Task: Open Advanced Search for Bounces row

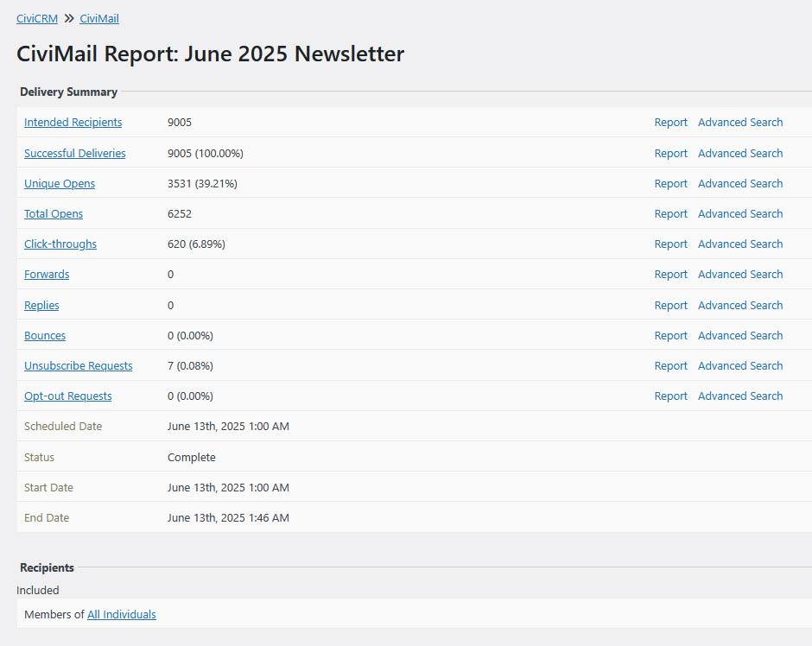Action: [740, 336]
